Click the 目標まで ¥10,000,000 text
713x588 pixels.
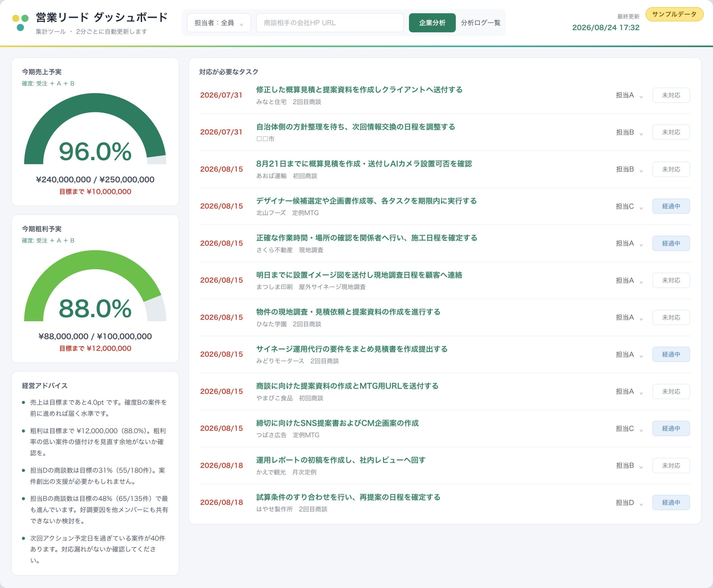point(95,192)
